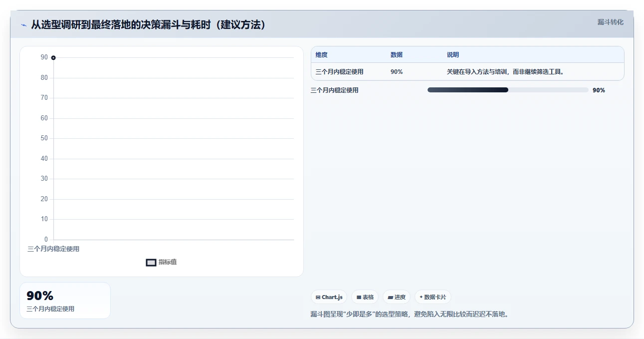Screen dimensions: 644x339
Task: Select the 数据卡片 chip
Action: pyautogui.click(x=433, y=297)
